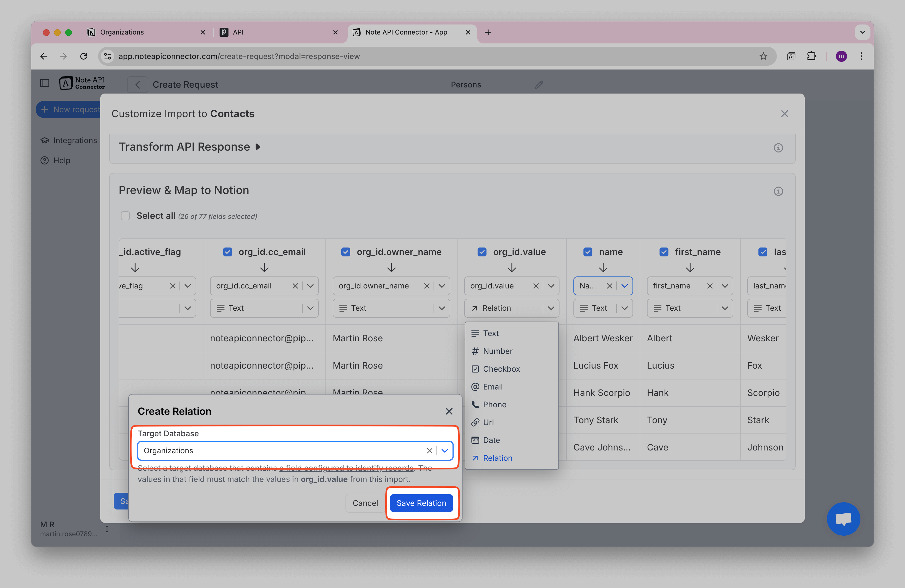Open the first_name Text type dropdown
This screenshot has height=588, width=905.
(x=724, y=308)
